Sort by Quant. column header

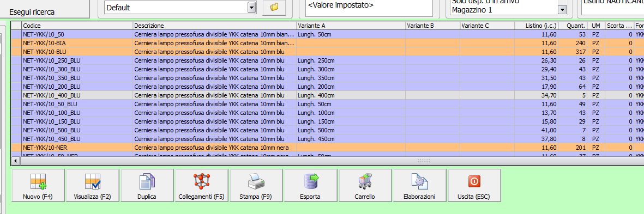pyautogui.click(x=573, y=26)
